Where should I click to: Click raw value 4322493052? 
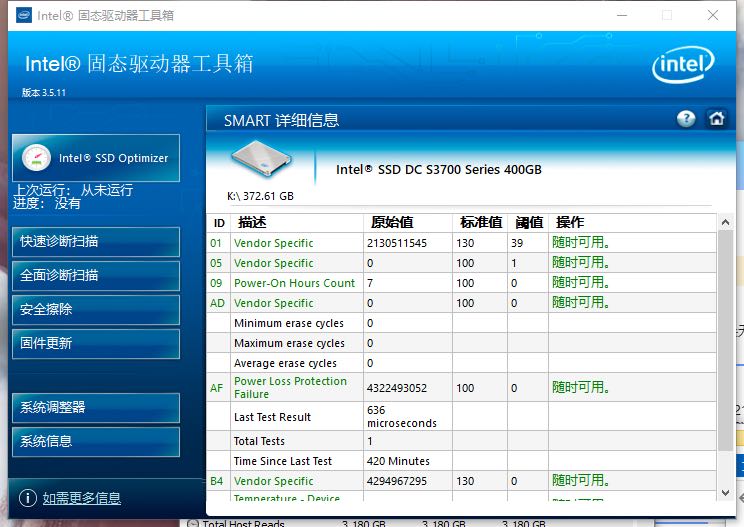click(397, 388)
